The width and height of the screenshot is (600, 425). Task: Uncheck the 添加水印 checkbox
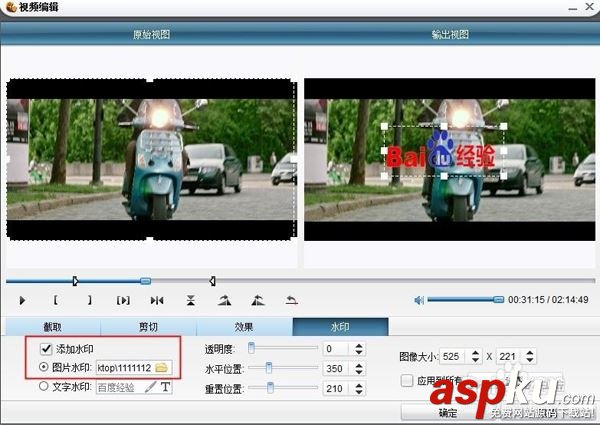(46, 348)
